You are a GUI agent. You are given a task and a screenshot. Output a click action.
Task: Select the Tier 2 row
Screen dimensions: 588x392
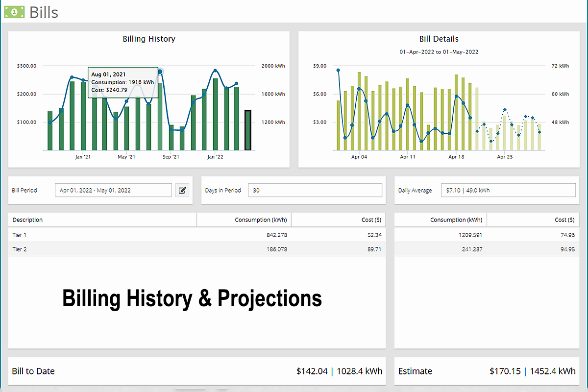click(x=196, y=249)
